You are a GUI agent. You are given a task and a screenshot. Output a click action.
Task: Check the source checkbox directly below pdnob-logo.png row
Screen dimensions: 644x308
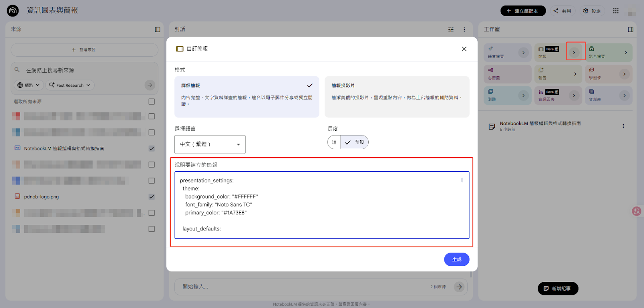coord(151,213)
